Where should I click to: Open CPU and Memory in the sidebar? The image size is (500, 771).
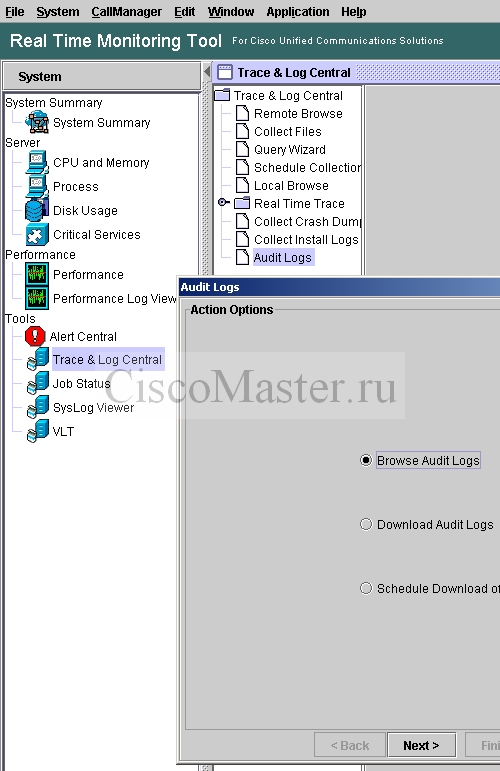(x=101, y=162)
